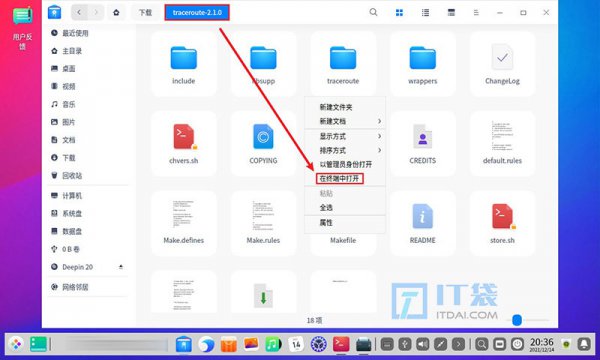Open the wrappers folder
600x360 pixels.
(422, 64)
